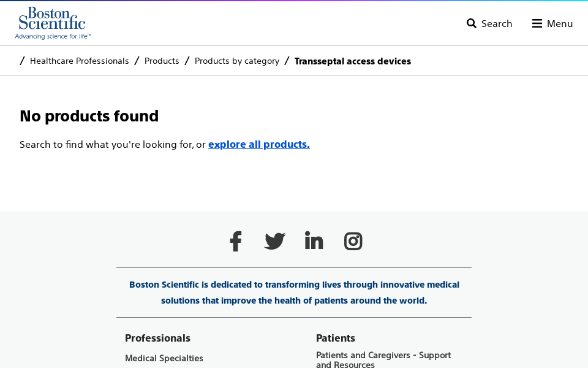Click the Boston Scientific mission statement link
The image size is (588, 368).
click(294, 292)
